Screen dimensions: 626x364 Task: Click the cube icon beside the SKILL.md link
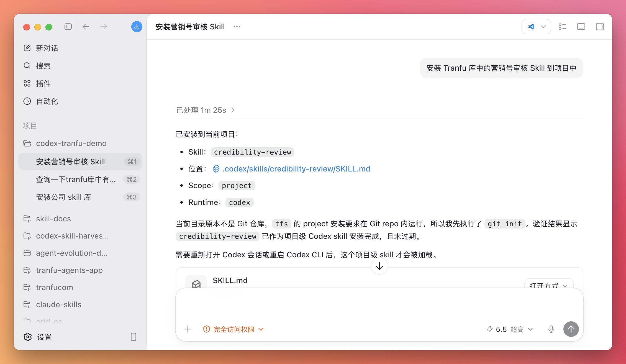click(x=216, y=169)
